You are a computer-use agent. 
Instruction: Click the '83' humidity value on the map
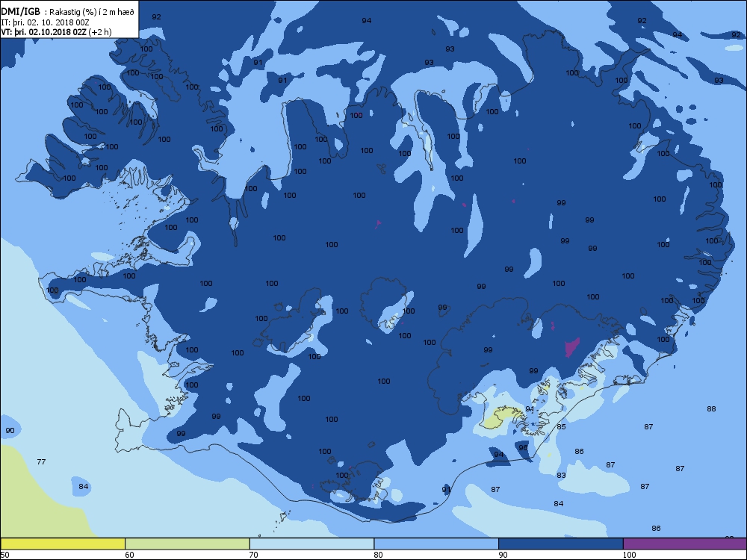(x=561, y=475)
